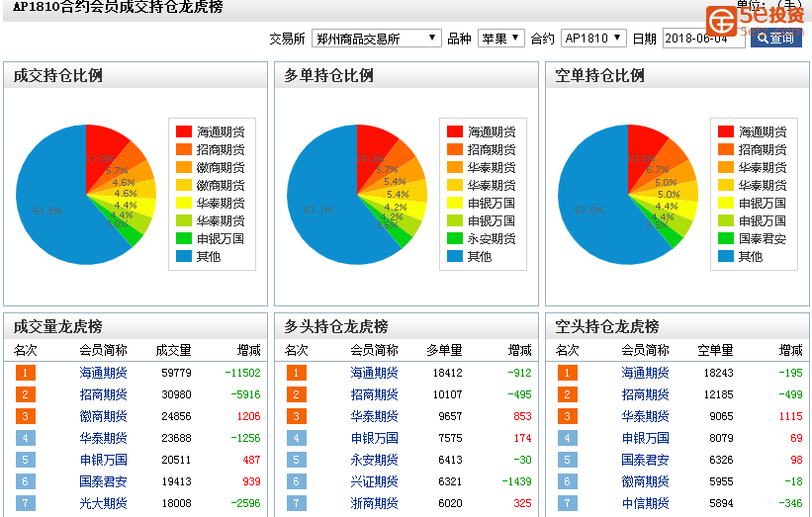Viewport: 812px width, 517px height.
Task: Click 其他 blue swatch in 多单持仓比例 legend
Action: click(x=455, y=256)
